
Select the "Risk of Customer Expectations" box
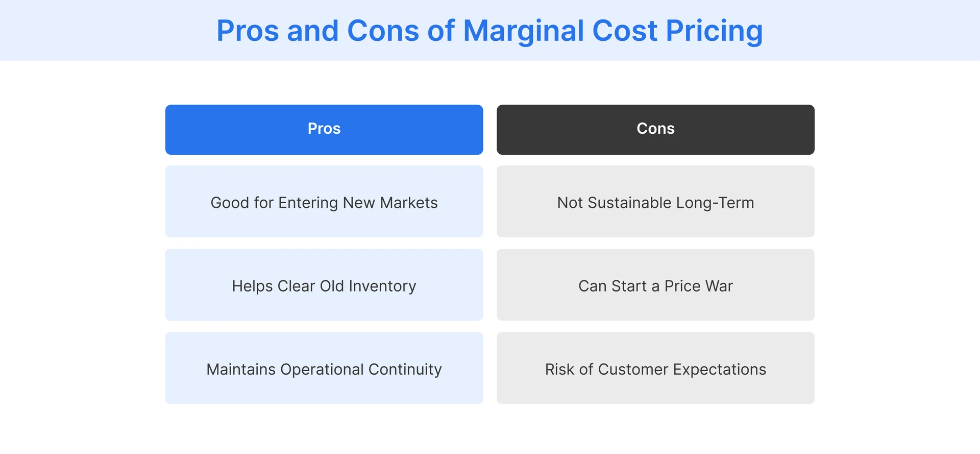655,368
